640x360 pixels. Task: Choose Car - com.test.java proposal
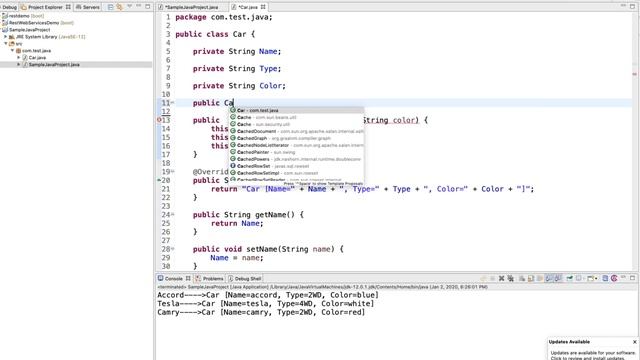pos(296,110)
